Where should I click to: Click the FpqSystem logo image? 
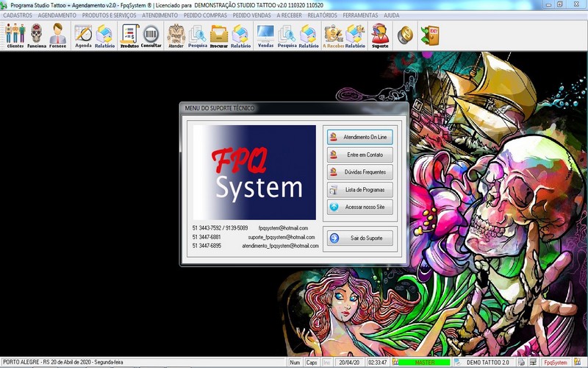pos(254,173)
